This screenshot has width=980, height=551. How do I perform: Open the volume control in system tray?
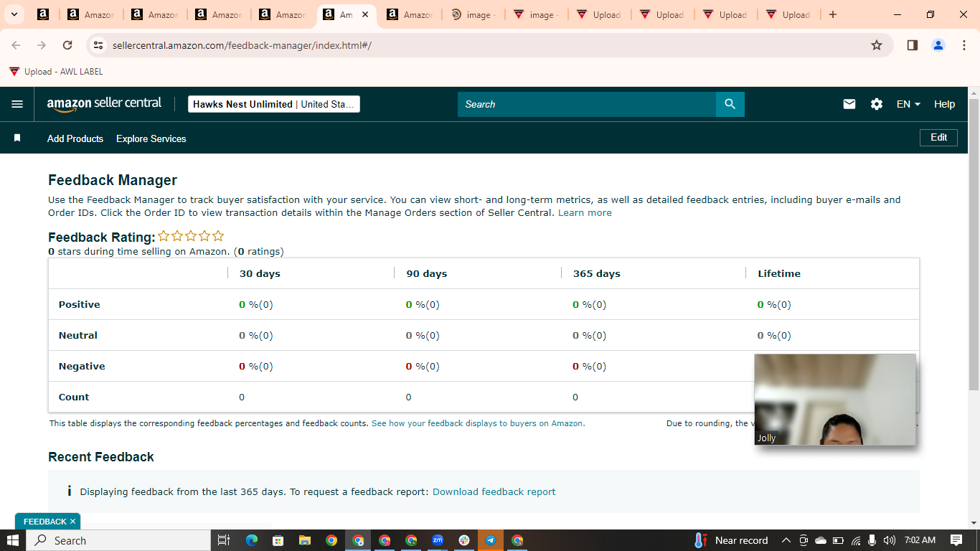890,540
